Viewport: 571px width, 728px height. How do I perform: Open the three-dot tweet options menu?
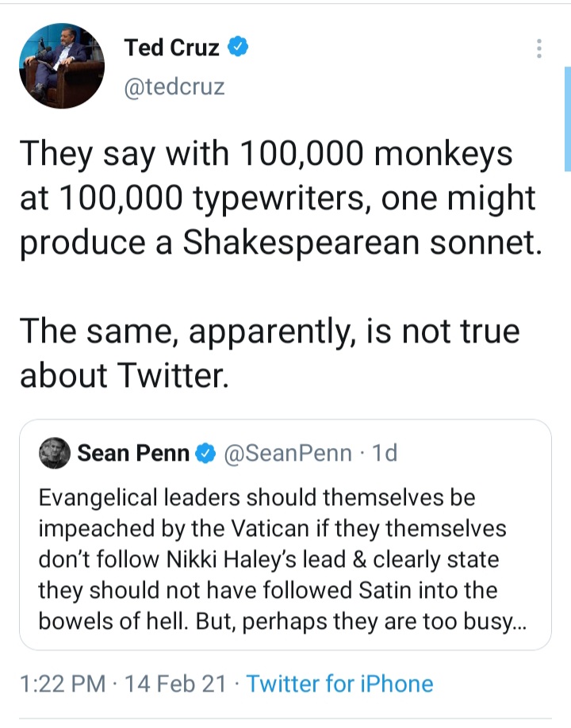(x=539, y=48)
